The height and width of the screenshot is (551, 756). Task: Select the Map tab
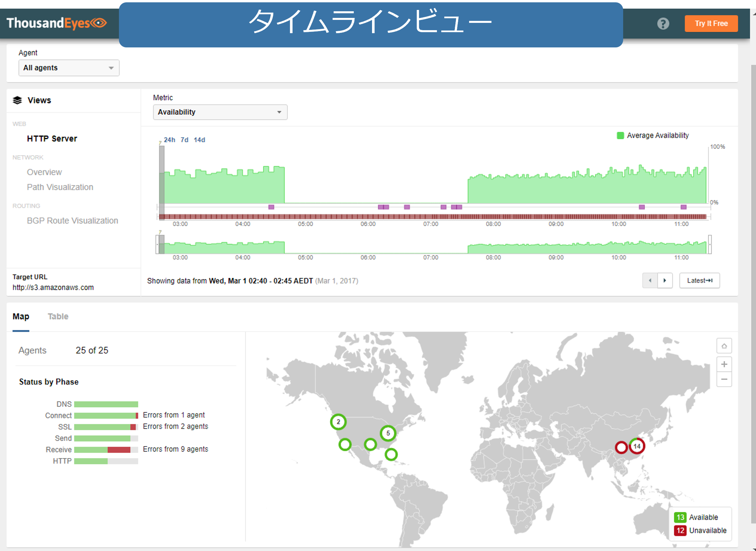[x=21, y=316]
